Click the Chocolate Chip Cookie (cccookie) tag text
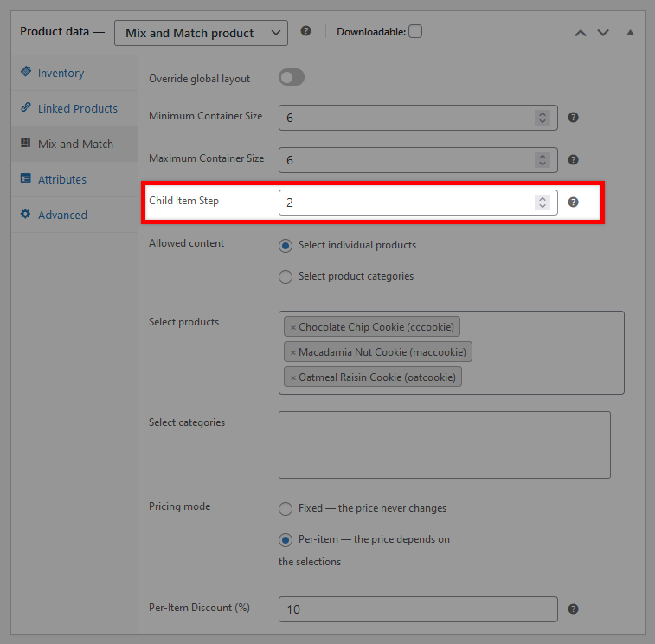Screen dimensions: 655x644 point(376,327)
